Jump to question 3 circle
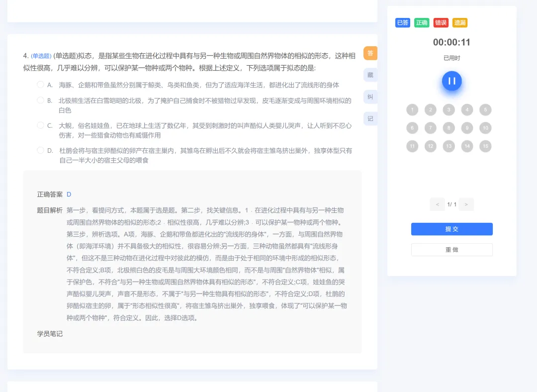537x392 pixels. pyautogui.click(x=448, y=109)
